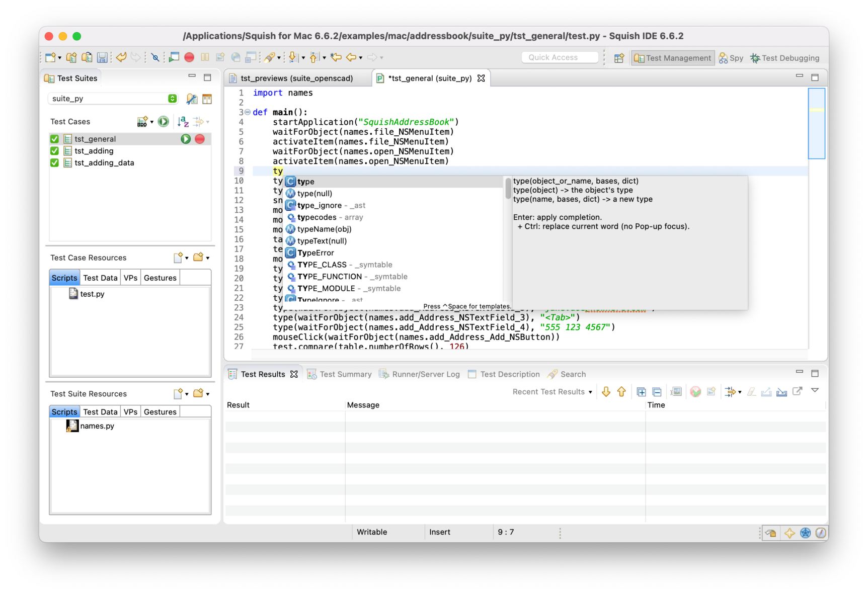This screenshot has width=868, height=594.
Task: Switch to Test Debugging perspective
Action: click(784, 58)
